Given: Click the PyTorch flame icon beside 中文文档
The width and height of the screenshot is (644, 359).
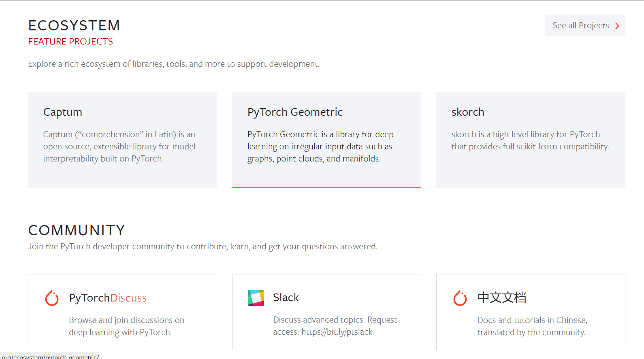Looking at the screenshot, I should [460, 298].
